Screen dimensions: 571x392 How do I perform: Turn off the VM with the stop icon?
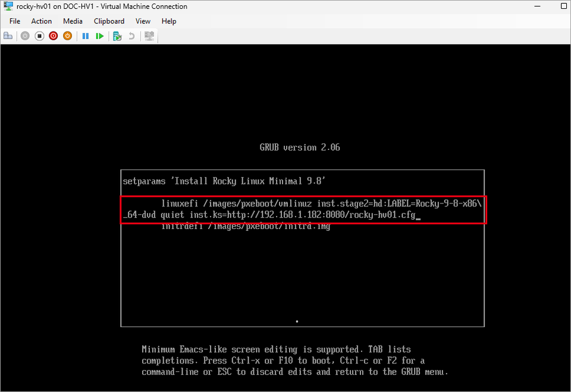tap(39, 36)
